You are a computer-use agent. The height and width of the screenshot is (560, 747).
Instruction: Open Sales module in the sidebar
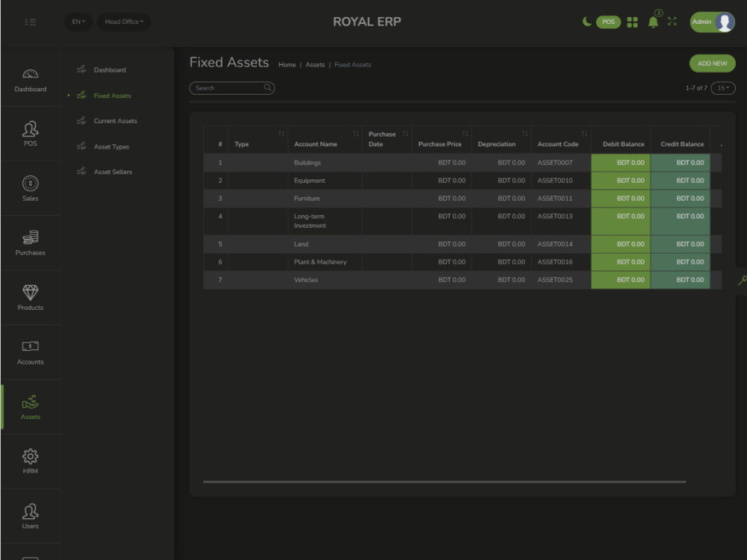(x=31, y=189)
